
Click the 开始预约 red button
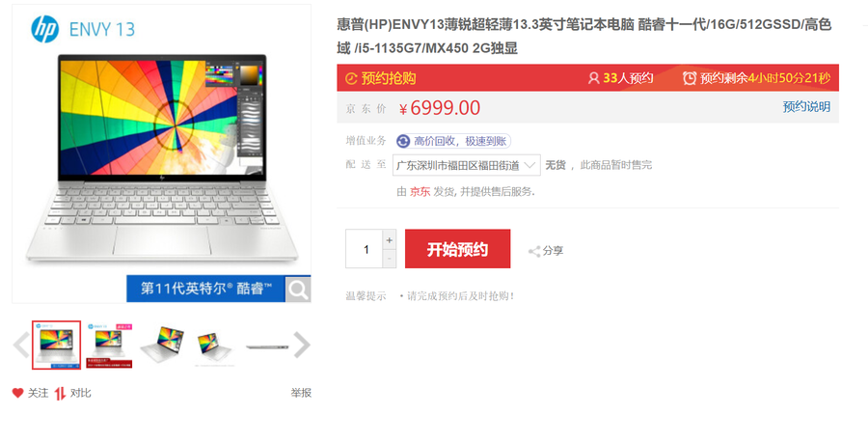coord(457,249)
